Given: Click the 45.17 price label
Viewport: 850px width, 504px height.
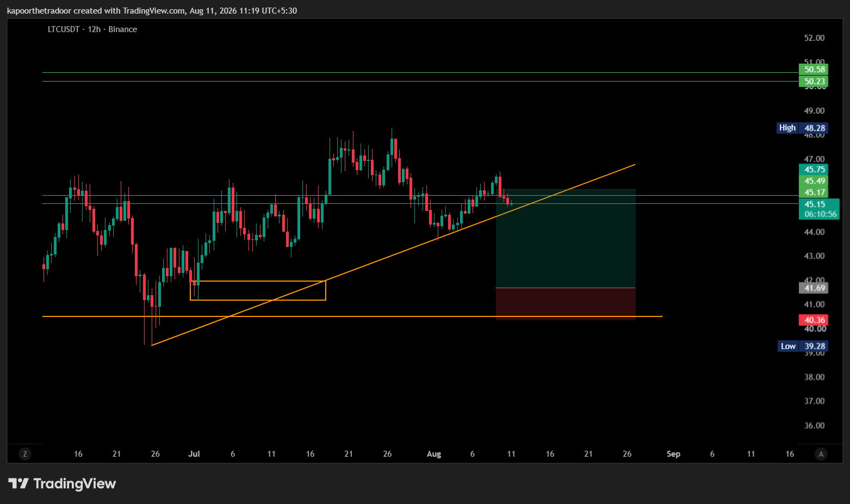Looking at the screenshot, I should [x=814, y=192].
